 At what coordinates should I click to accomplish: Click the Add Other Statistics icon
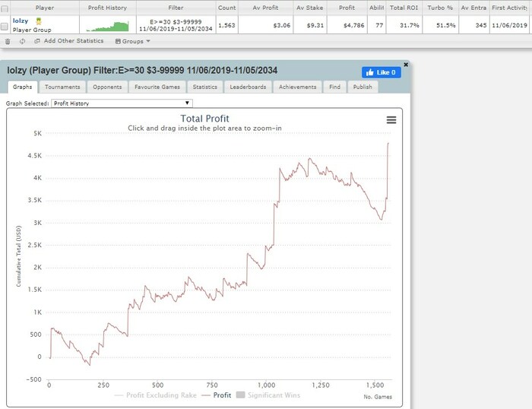(37, 41)
